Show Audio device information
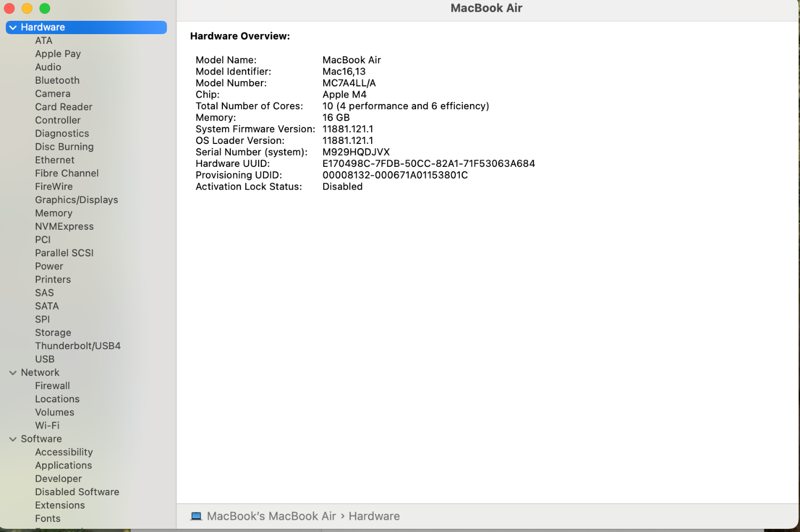800x532 pixels. point(48,67)
